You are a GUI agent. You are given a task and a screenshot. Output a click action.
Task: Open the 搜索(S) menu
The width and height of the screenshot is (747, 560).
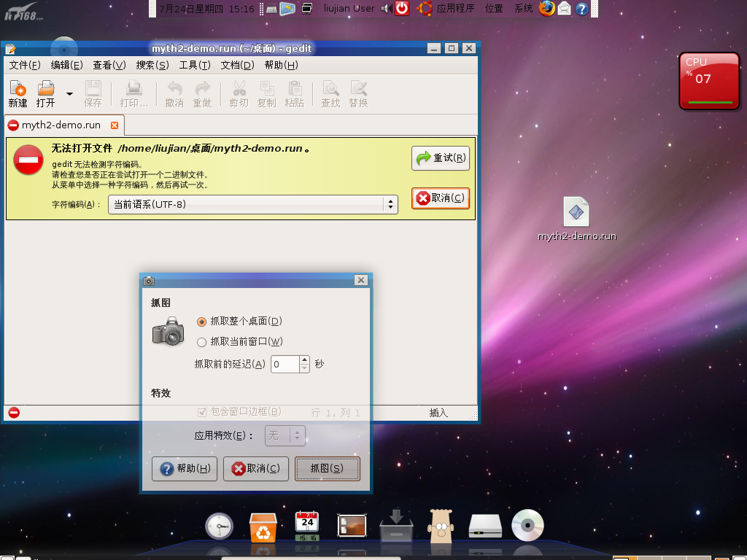[x=152, y=65]
